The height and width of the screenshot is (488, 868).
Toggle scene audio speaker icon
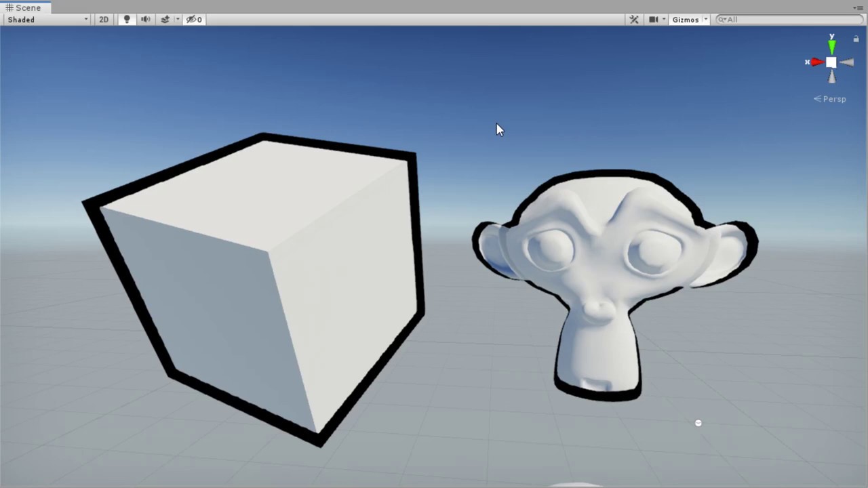(145, 20)
